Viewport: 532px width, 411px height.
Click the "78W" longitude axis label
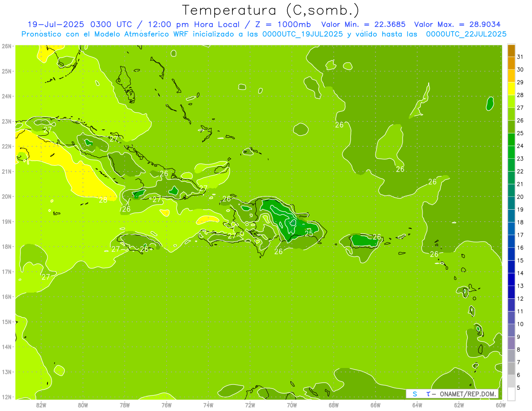[125, 405]
